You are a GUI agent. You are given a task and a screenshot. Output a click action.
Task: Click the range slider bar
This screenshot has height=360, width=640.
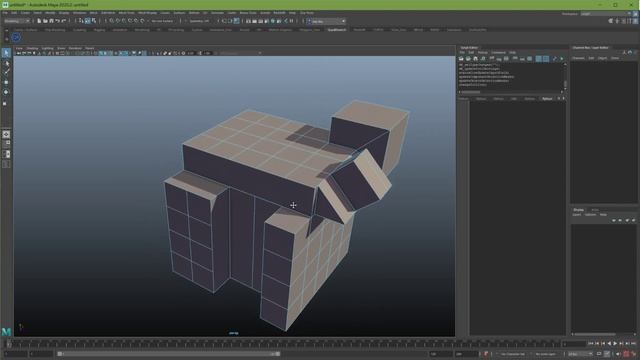169,354
